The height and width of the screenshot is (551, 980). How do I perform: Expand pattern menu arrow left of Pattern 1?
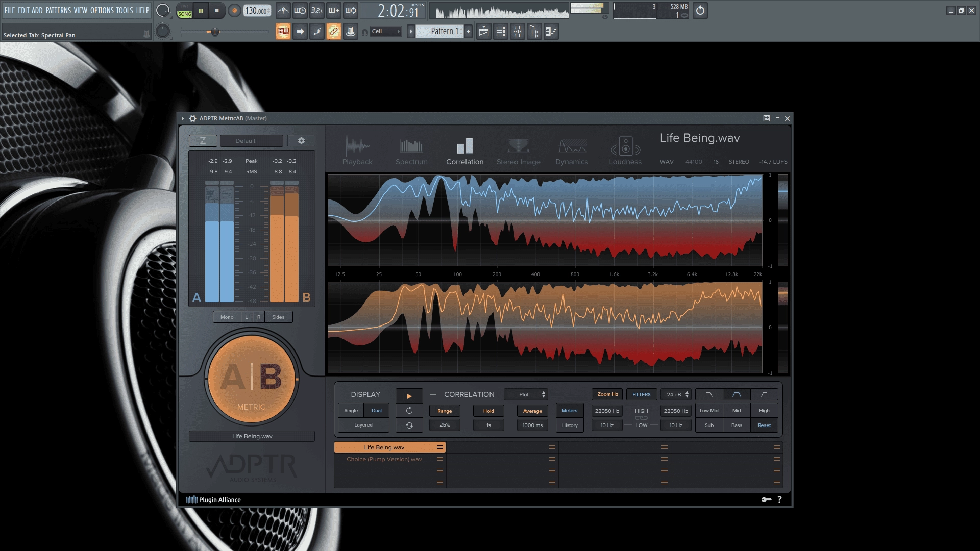[x=411, y=31]
